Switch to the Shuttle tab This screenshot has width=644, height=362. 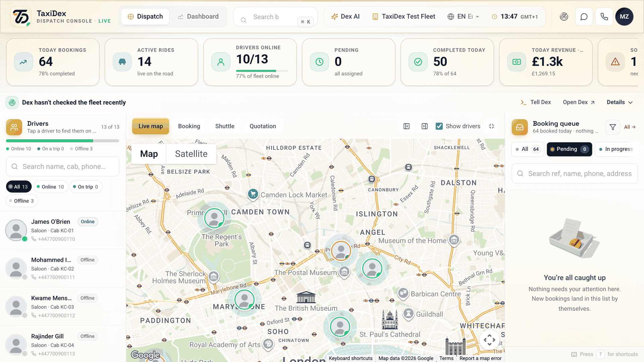point(225,126)
